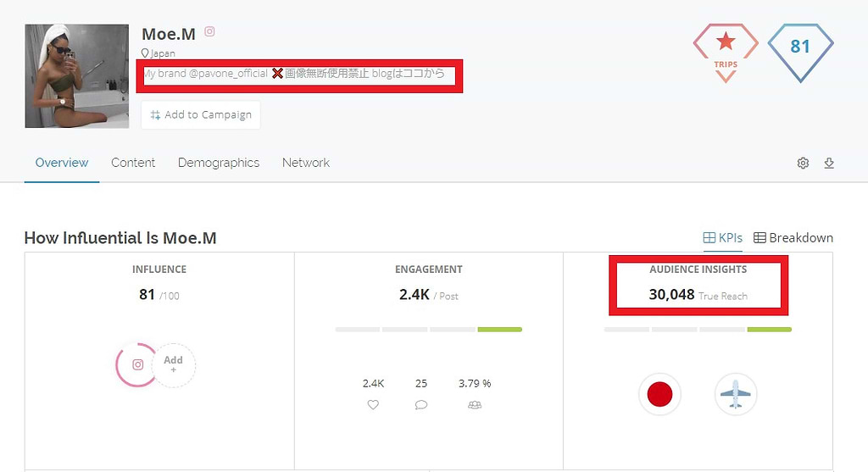This screenshot has width=868, height=472.
Task: Click the audience insights progress bar
Action: 698,330
